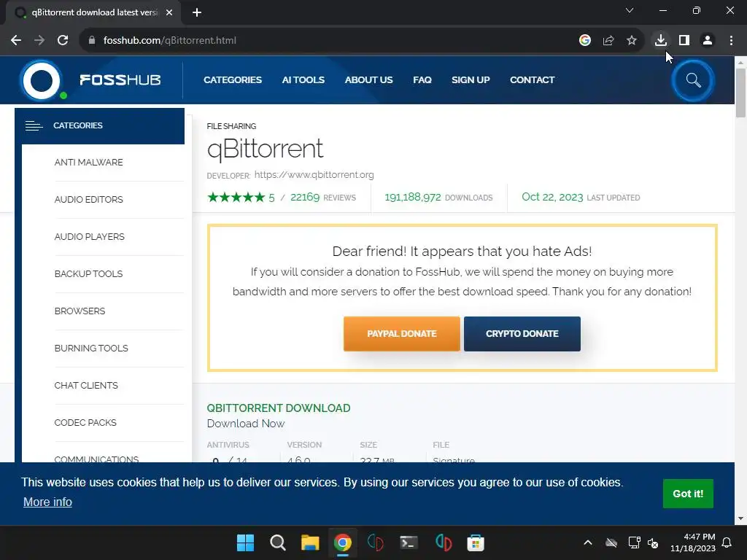
Task: Open the CONTACT page
Action: (532, 80)
